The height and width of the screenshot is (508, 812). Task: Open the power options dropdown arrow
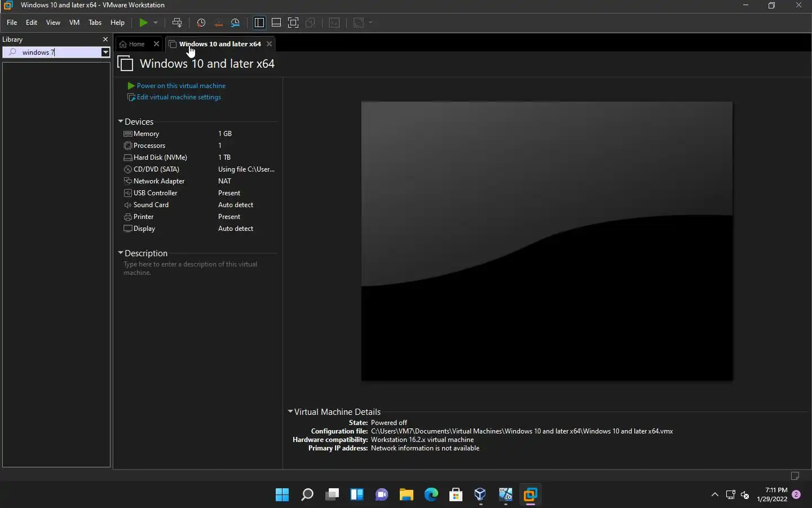(156, 23)
